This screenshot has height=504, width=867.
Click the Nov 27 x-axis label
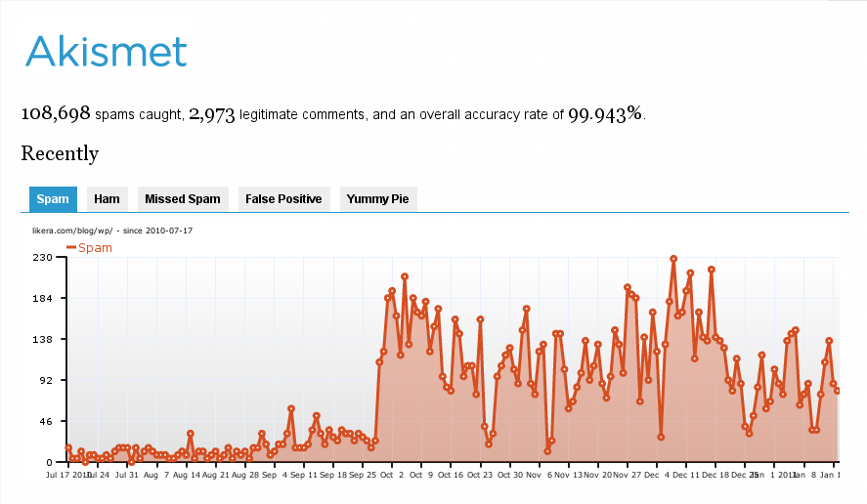point(628,475)
